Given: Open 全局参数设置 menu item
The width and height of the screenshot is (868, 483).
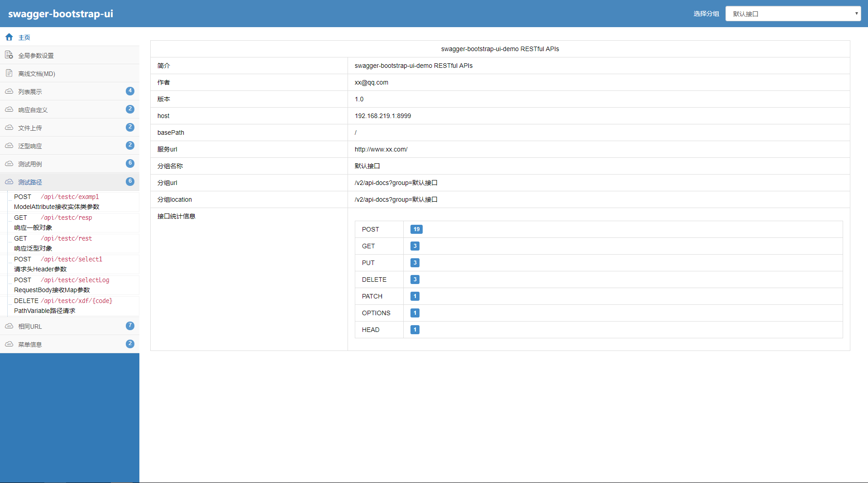Looking at the screenshot, I should pyautogui.click(x=70, y=55).
